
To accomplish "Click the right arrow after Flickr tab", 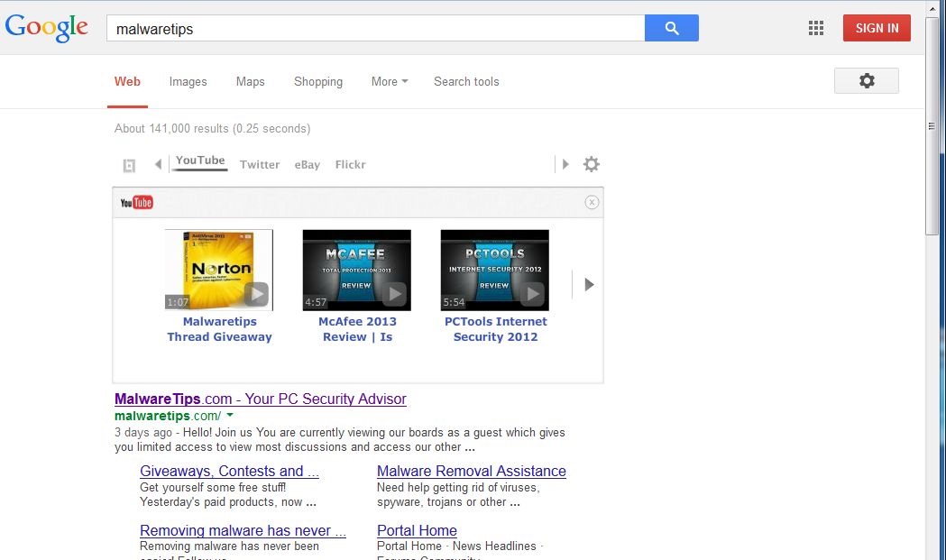I will tap(565, 164).
